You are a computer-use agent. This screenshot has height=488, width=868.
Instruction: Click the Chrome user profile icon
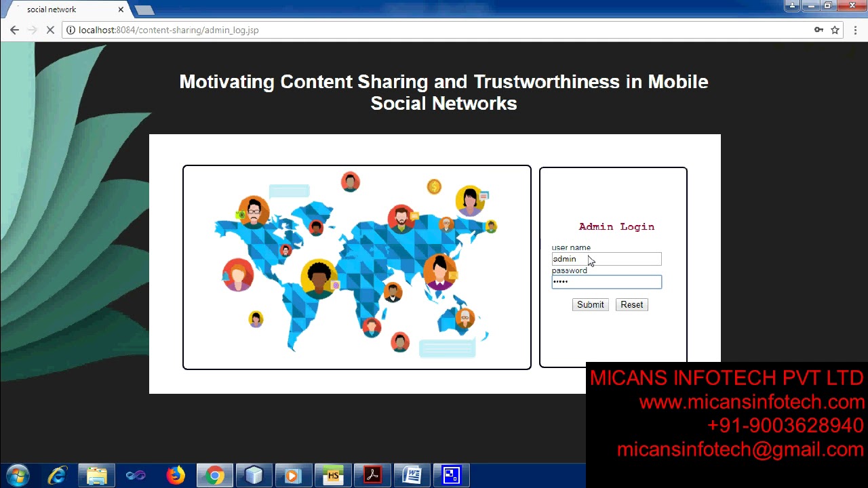[x=792, y=5]
